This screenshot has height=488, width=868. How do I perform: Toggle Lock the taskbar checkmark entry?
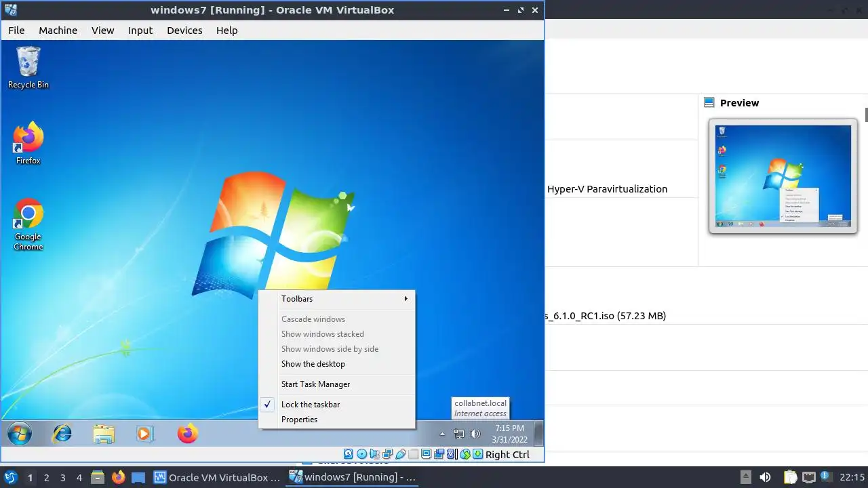pyautogui.click(x=337, y=405)
